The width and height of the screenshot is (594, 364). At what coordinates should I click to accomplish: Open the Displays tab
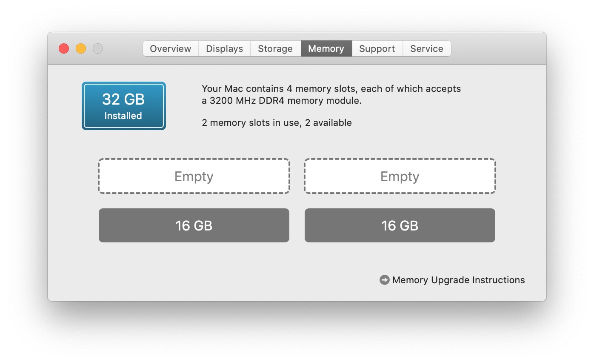point(225,48)
